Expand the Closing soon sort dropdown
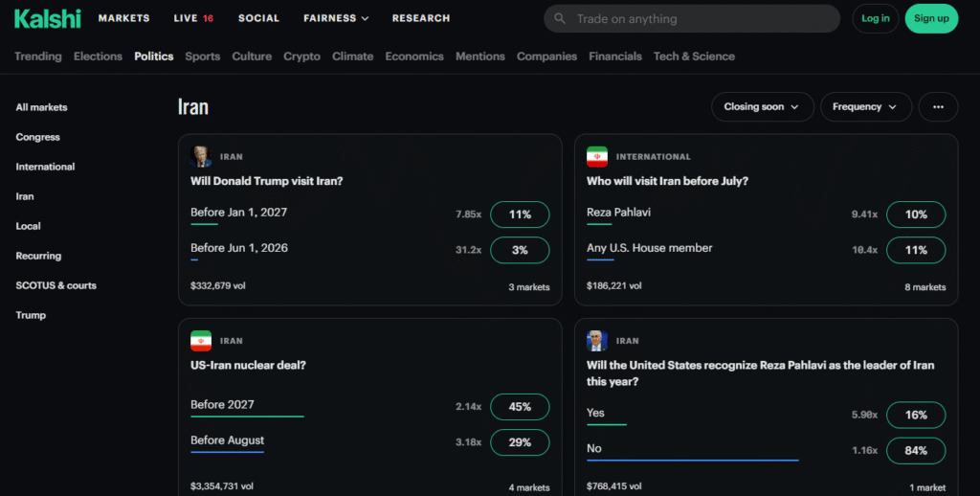The height and width of the screenshot is (496, 980). pos(762,107)
